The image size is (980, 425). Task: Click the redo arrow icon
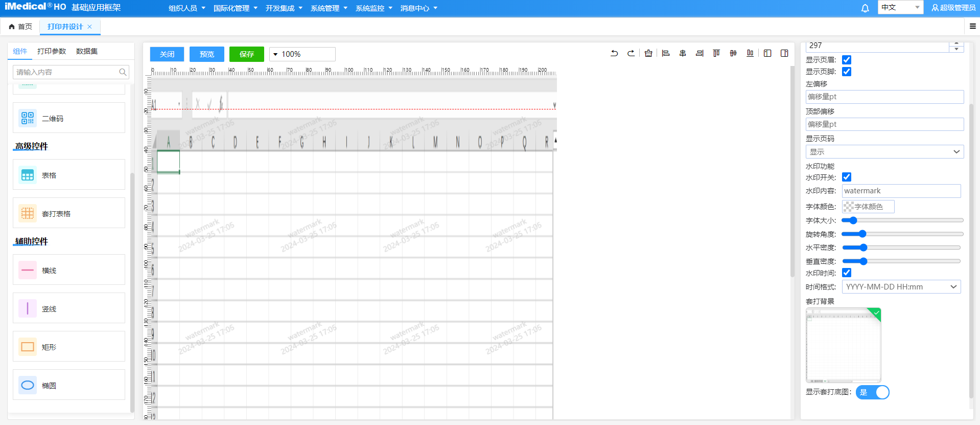[631, 53]
